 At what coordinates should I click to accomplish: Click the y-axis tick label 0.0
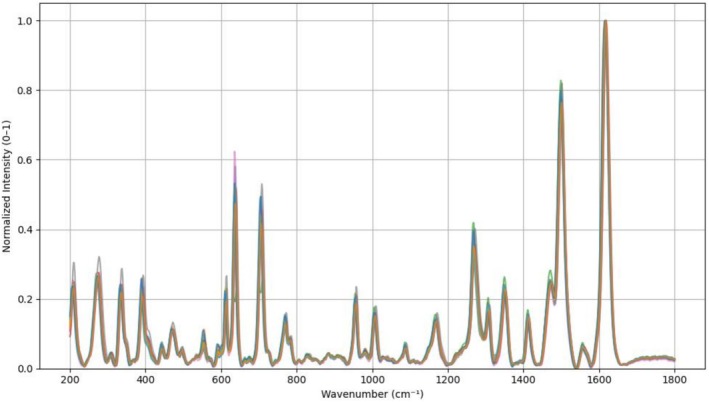[x=26, y=369]
